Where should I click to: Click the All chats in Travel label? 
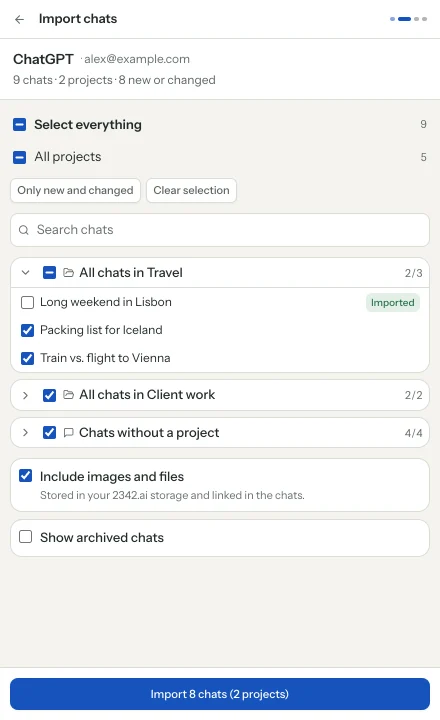point(131,273)
